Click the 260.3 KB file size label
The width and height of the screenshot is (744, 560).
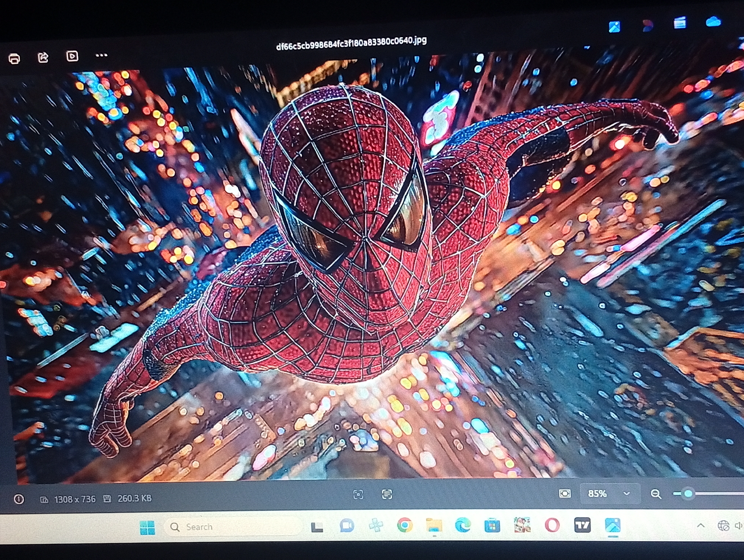click(134, 498)
